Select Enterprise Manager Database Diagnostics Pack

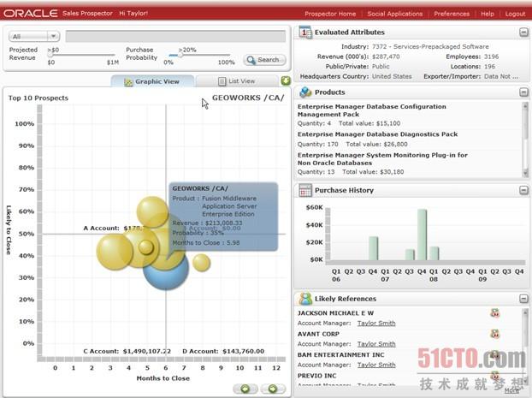coord(378,134)
